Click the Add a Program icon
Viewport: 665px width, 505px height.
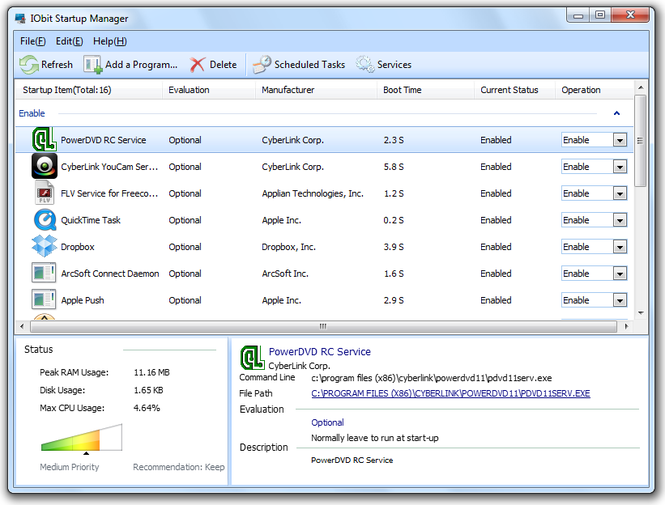coord(92,65)
